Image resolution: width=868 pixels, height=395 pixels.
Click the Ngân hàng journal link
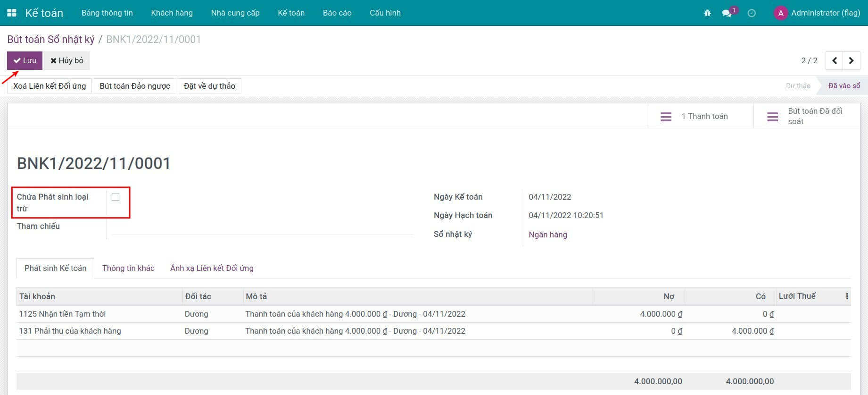[x=547, y=235]
